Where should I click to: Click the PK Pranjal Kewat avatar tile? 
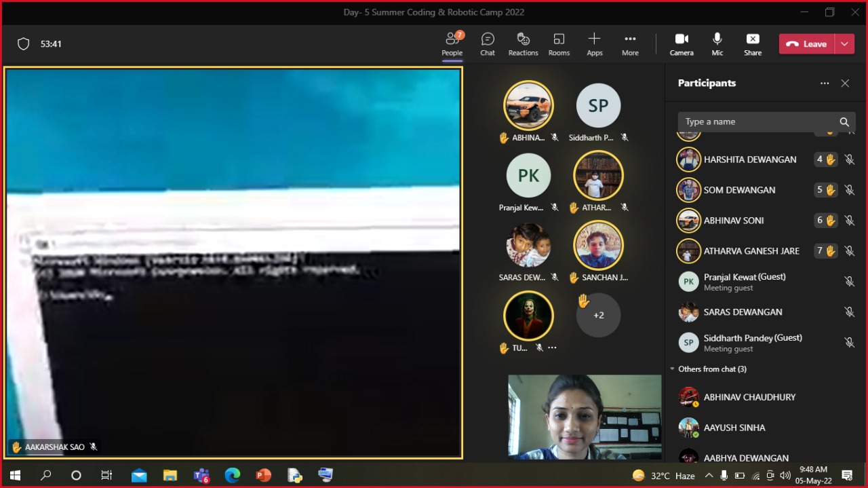click(528, 176)
